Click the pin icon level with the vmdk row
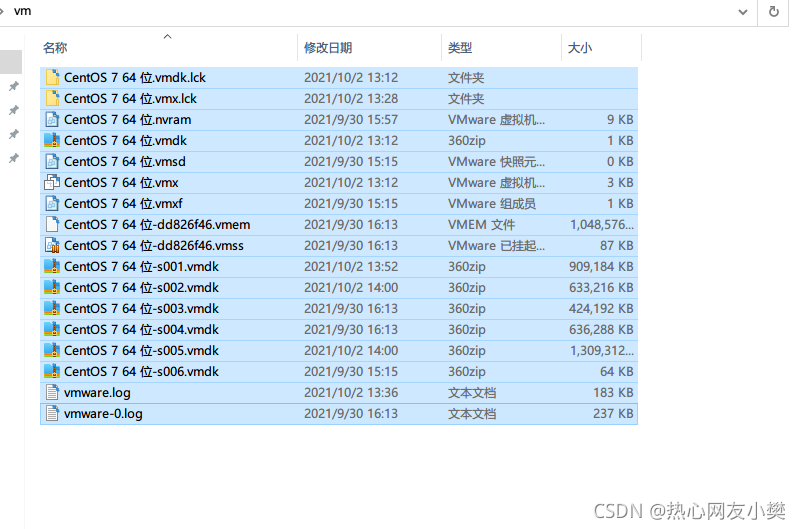Image resolution: width=801 pixels, height=529 pixels. [x=14, y=134]
